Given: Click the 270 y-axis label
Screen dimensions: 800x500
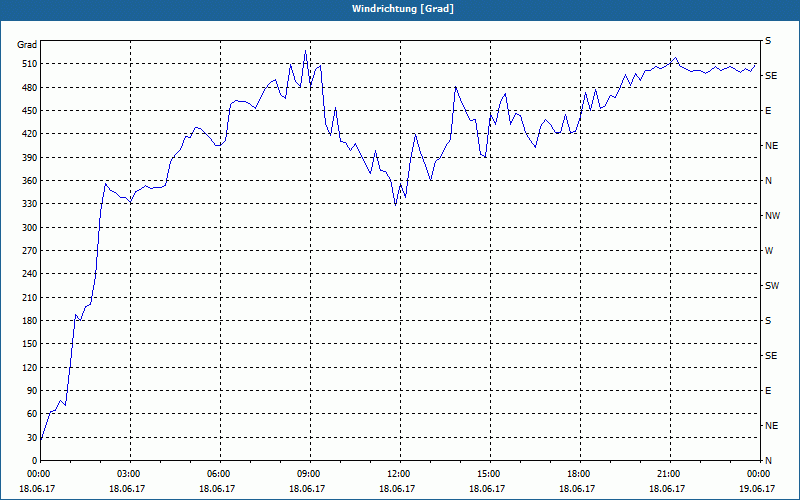Looking at the screenshot, I should 29,251.
